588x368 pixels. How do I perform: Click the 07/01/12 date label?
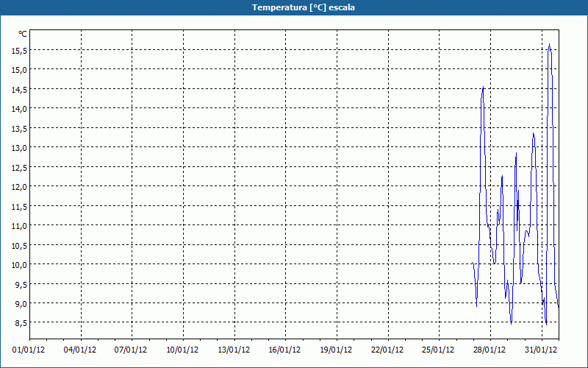point(131,350)
